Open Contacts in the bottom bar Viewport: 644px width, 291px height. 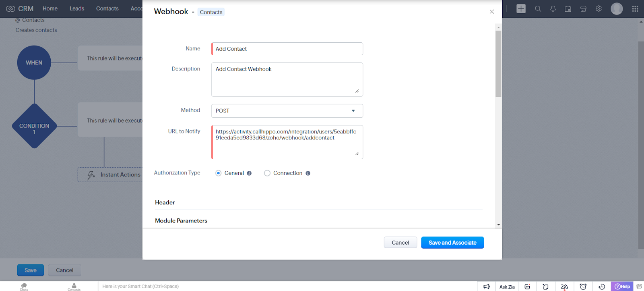(74, 287)
